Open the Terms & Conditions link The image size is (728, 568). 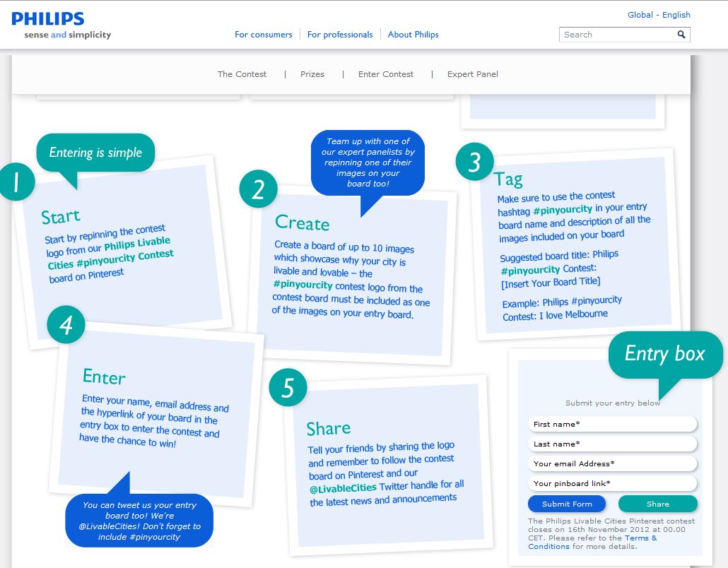pos(592,543)
